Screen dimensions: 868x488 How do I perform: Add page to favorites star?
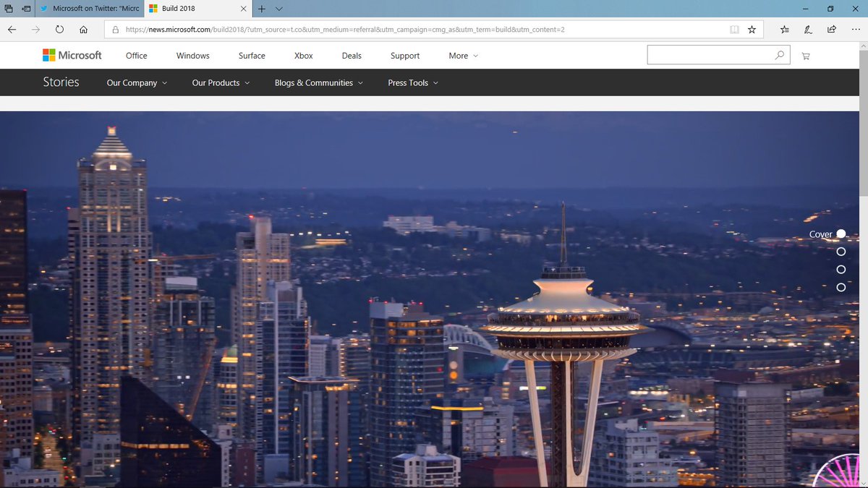pyautogui.click(x=752, y=30)
